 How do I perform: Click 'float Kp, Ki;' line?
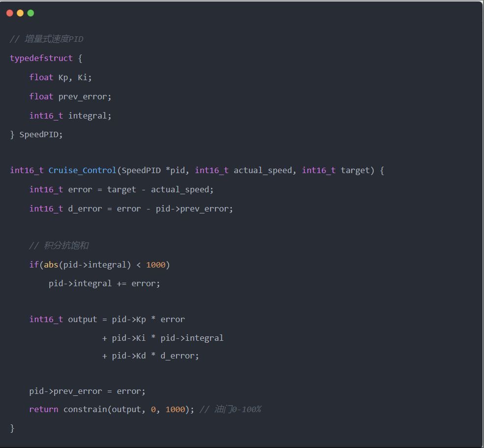click(x=60, y=77)
